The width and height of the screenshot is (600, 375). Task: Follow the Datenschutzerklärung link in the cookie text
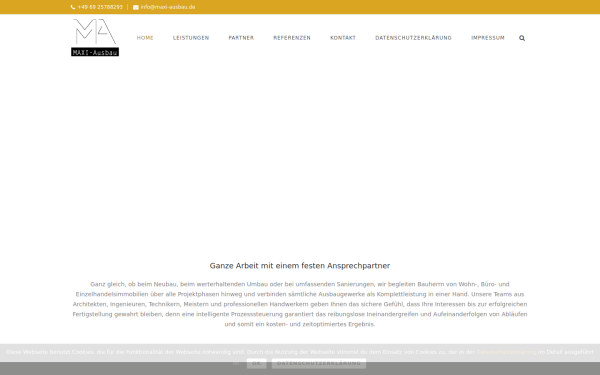click(x=506, y=352)
